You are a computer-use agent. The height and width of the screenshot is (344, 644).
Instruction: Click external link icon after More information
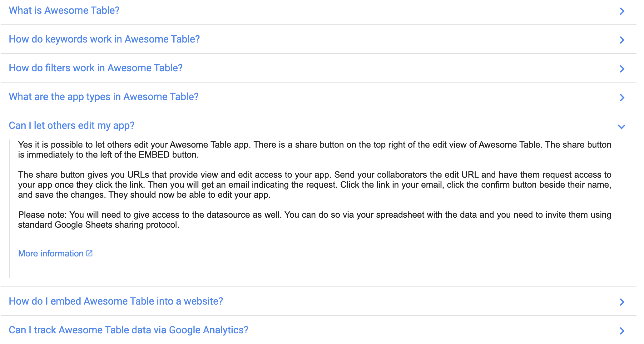pos(89,253)
